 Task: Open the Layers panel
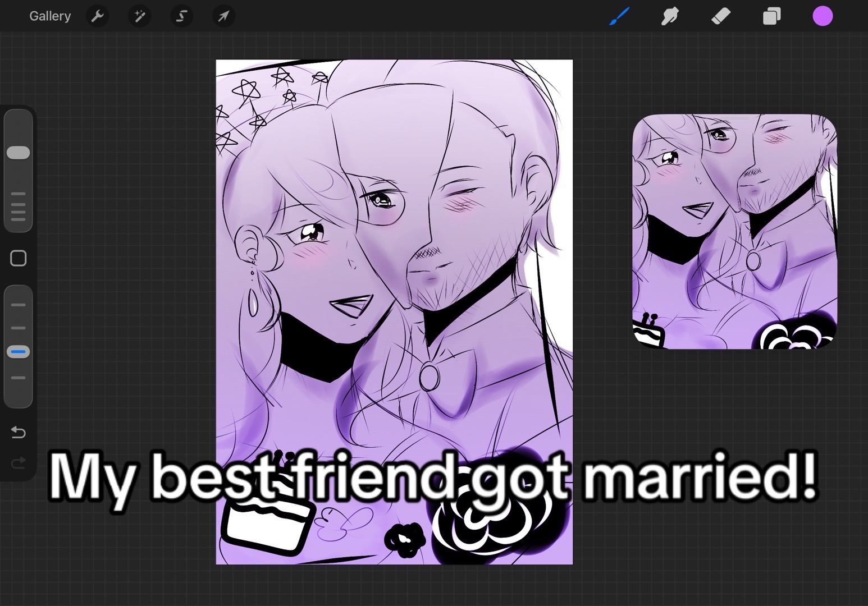point(771,16)
